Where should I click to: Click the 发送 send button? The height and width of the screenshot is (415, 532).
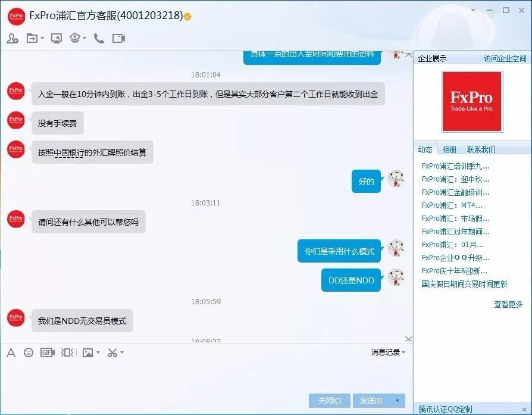(369, 401)
